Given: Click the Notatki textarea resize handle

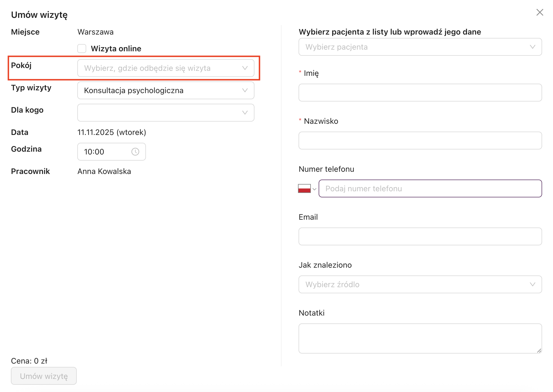Looking at the screenshot, I should 539,351.
